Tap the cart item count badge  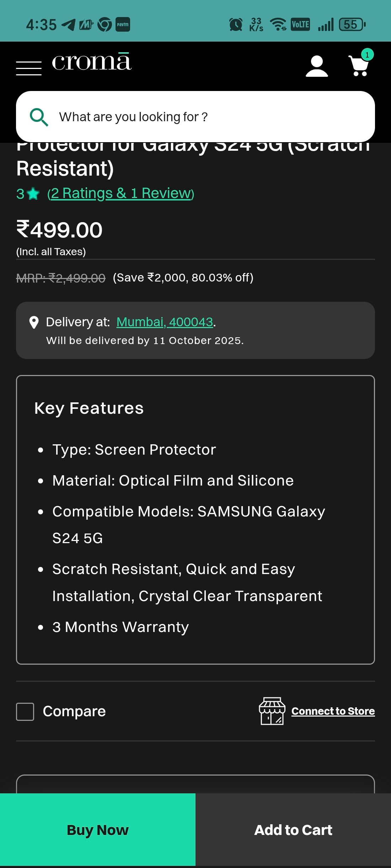(367, 55)
